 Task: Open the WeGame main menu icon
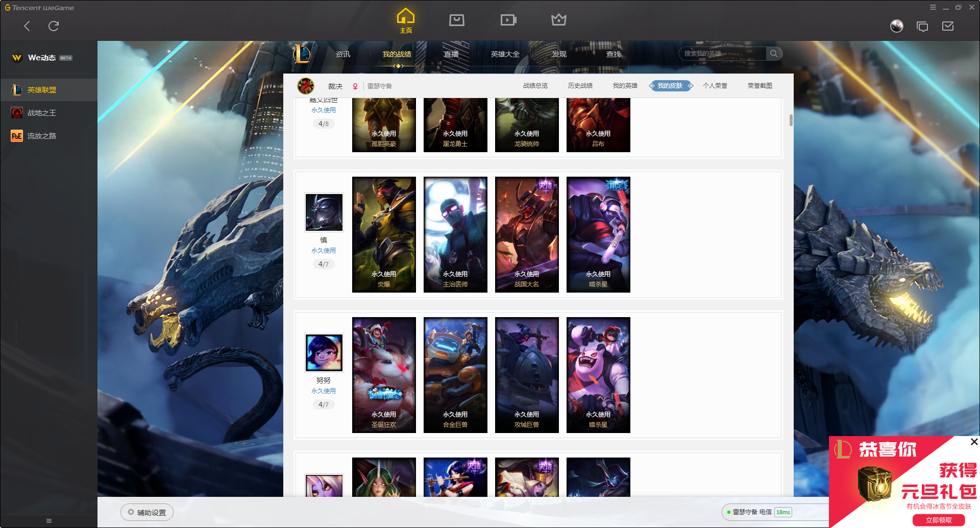(x=933, y=7)
